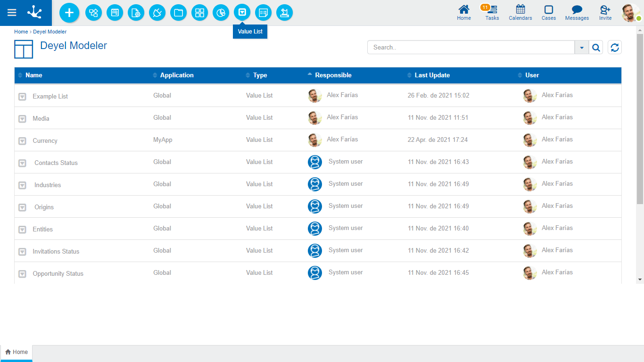Expand the Origins row menu

coord(22,207)
